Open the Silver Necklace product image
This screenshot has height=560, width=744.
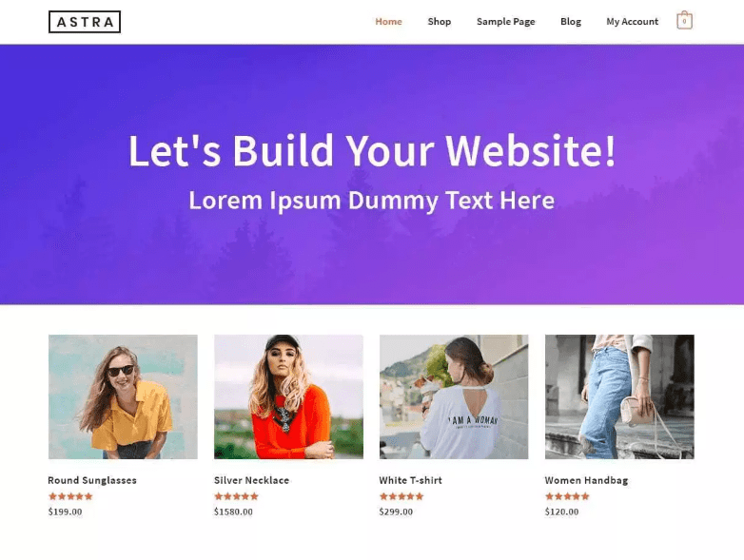pyautogui.click(x=288, y=396)
